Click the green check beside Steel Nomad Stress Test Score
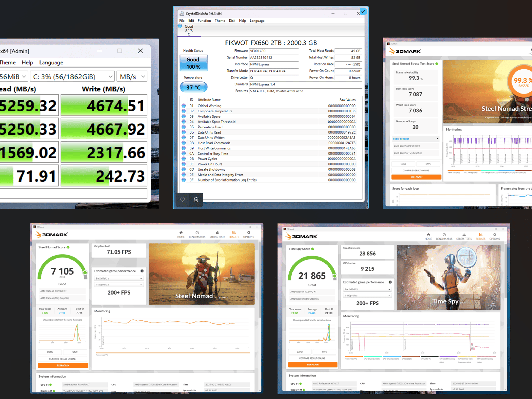 pos(437,64)
